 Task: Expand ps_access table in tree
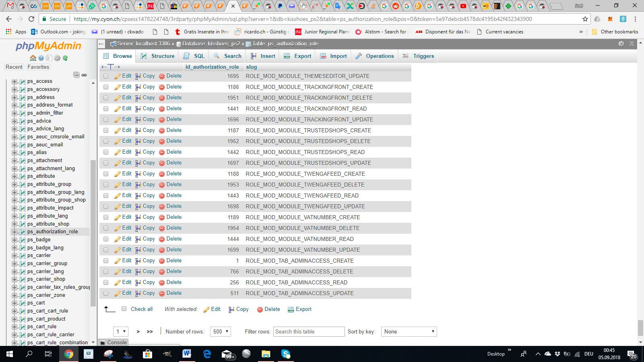coord(14,82)
